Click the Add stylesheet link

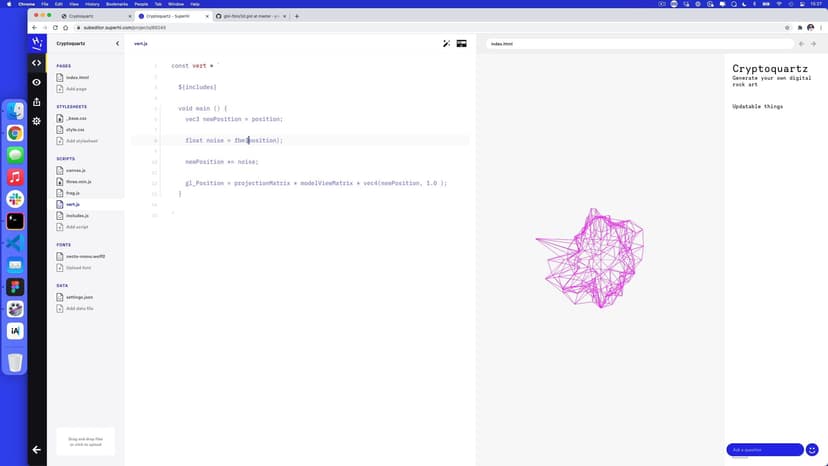click(x=82, y=141)
